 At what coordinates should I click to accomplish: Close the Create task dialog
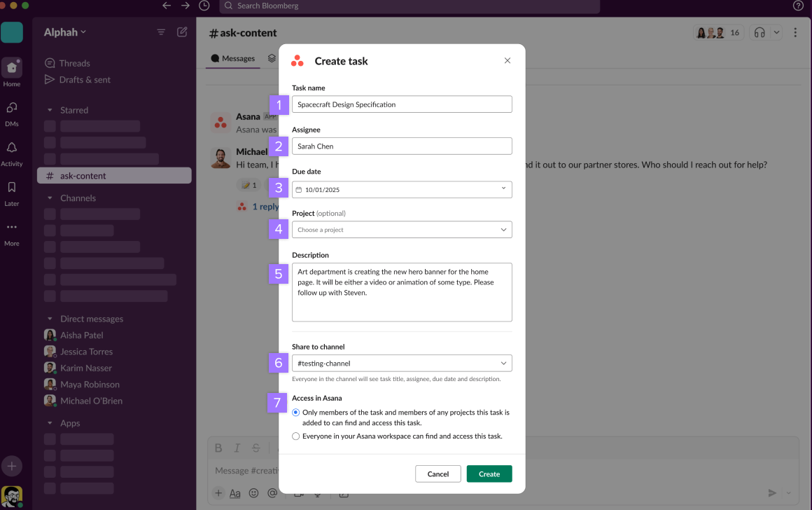(x=507, y=61)
